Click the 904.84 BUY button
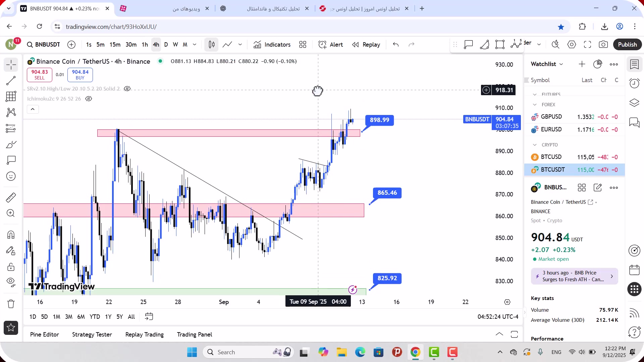Image resolution: width=644 pixels, height=362 pixels. (80, 75)
